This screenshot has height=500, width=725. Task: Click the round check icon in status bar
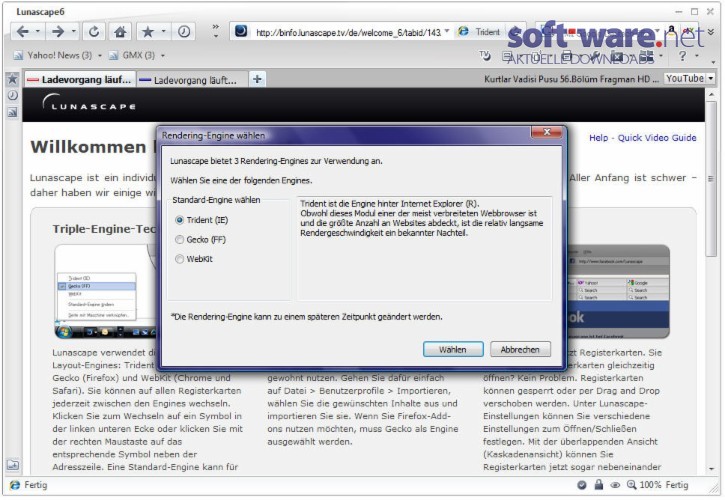(x=582, y=485)
